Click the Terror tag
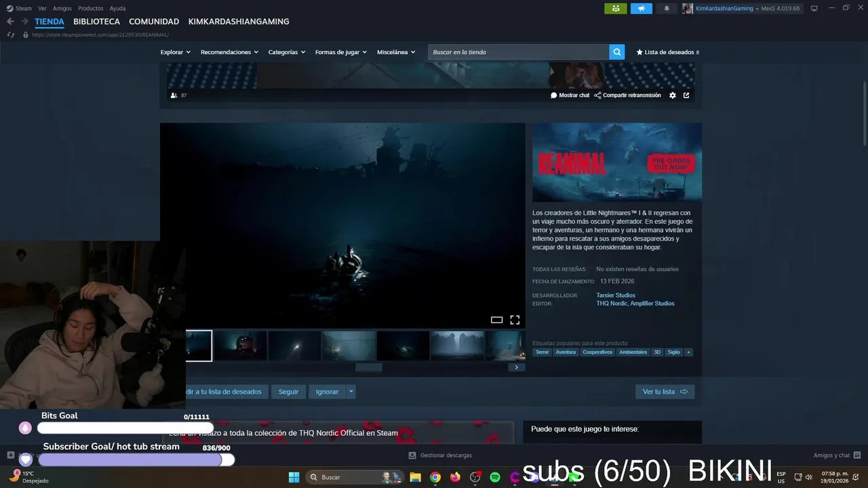Screen dimensions: 868x488 point(542,352)
